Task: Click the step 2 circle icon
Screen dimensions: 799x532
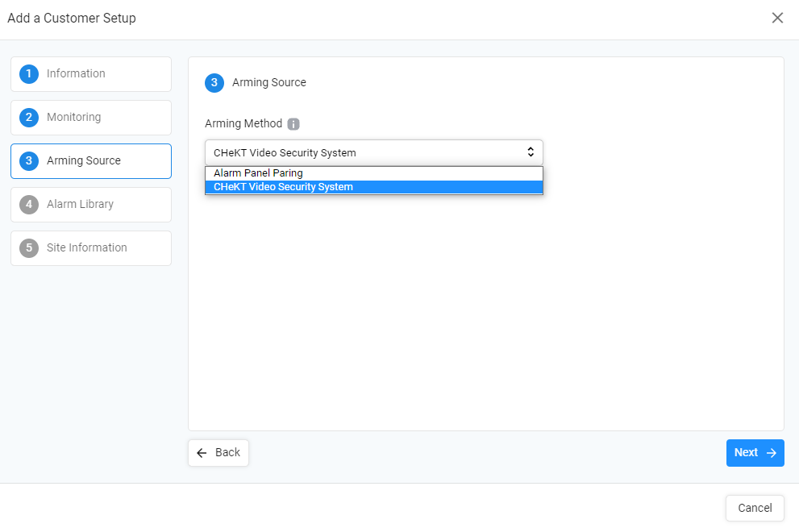Action: 29,118
